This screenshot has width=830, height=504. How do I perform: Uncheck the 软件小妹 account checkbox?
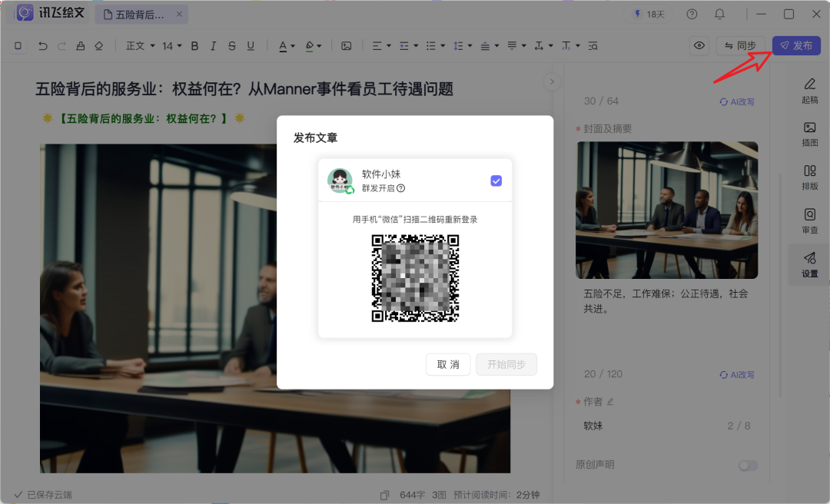click(x=496, y=181)
